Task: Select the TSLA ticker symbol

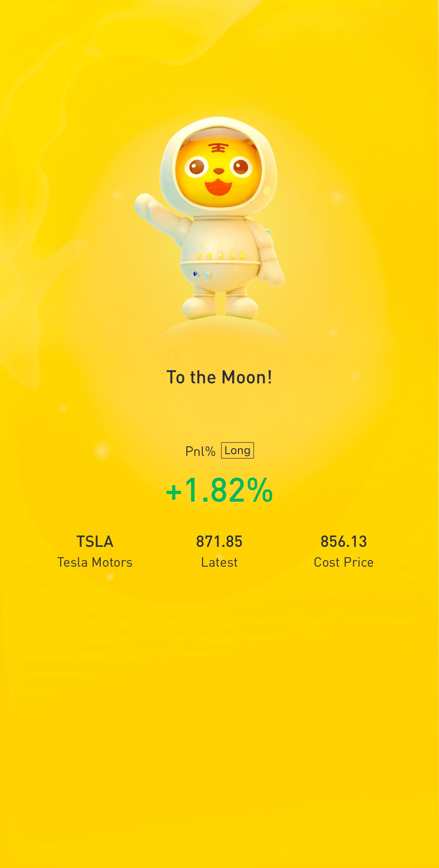Action: click(x=95, y=542)
